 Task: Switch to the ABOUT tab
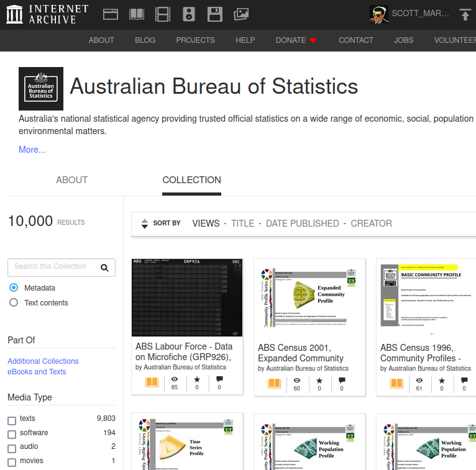point(71,180)
